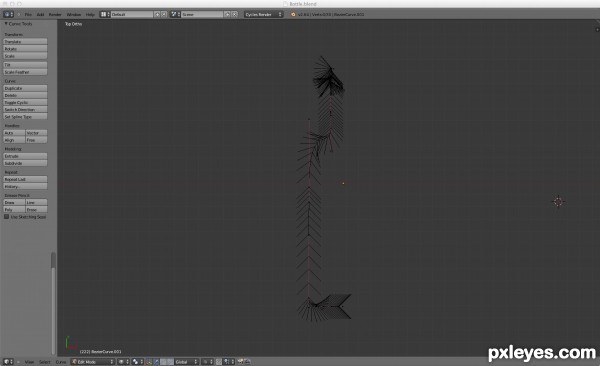Open the Cycles Render engine dropdown
600x366 pixels.
click(x=263, y=14)
